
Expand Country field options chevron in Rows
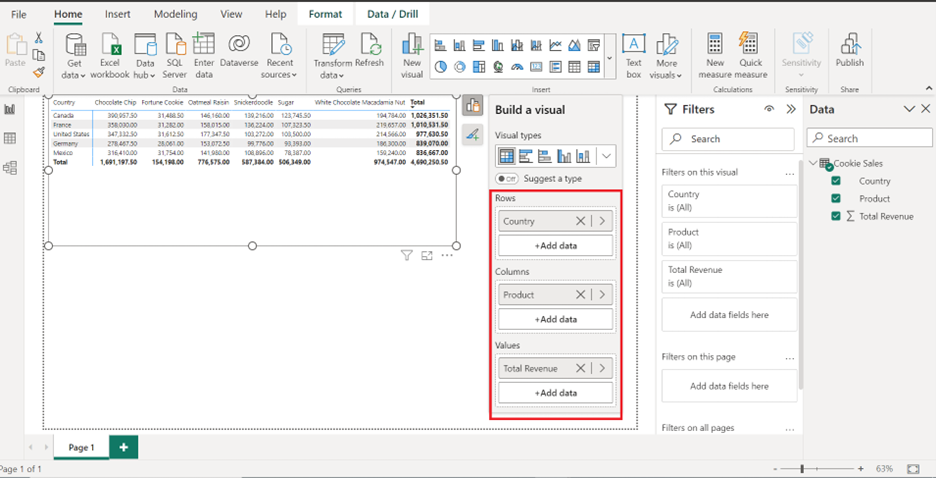click(602, 221)
